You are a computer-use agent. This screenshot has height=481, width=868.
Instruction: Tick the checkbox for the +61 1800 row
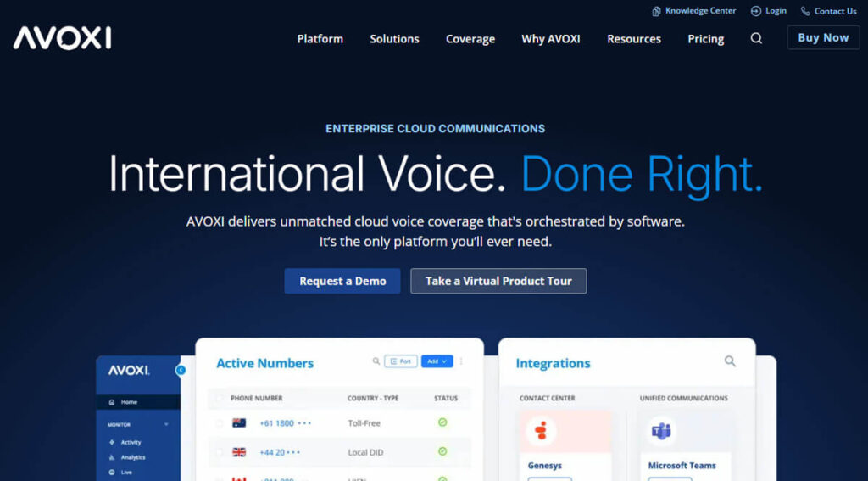(x=220, y=423)
